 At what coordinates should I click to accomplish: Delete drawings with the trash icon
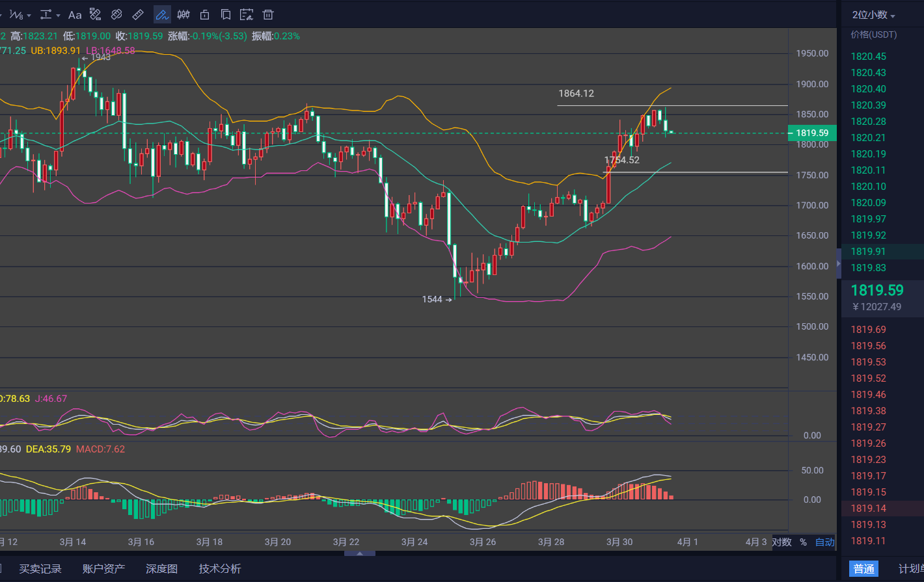coord(267,14)
